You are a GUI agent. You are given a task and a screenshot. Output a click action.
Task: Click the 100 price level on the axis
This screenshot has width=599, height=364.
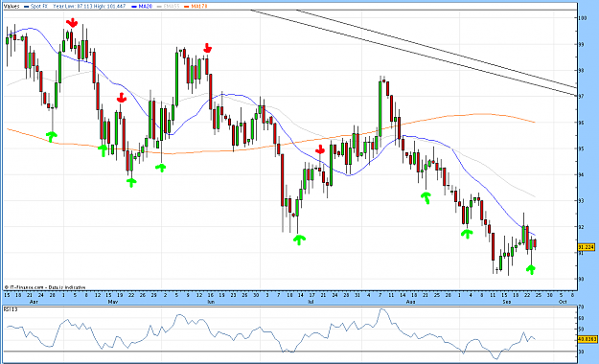[x=583, y=18]
